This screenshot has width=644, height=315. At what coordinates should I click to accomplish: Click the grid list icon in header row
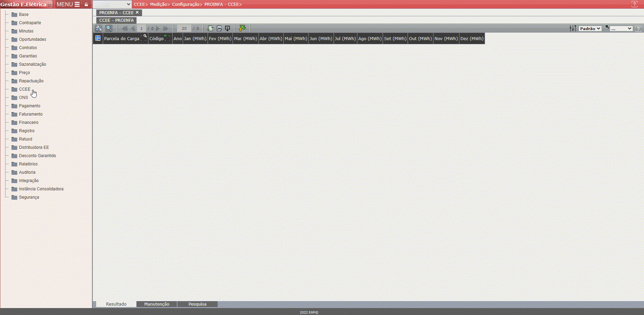[x=98, y=38]
